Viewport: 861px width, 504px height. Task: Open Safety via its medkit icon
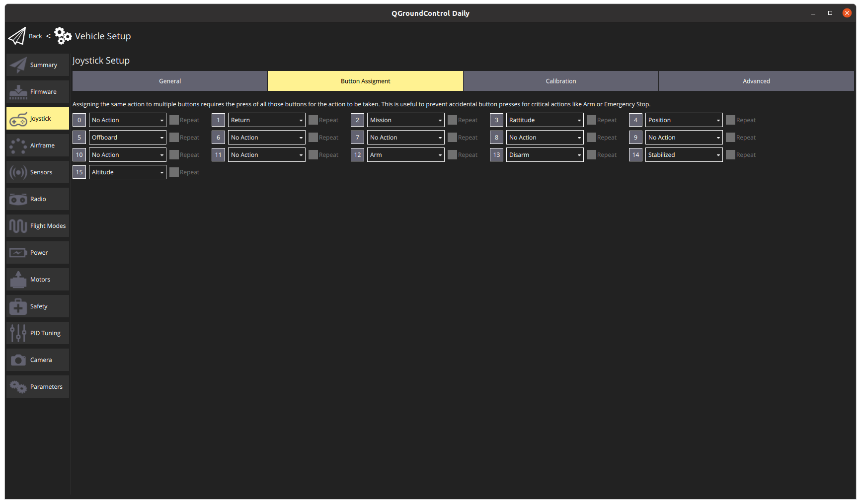click(18, 306)
